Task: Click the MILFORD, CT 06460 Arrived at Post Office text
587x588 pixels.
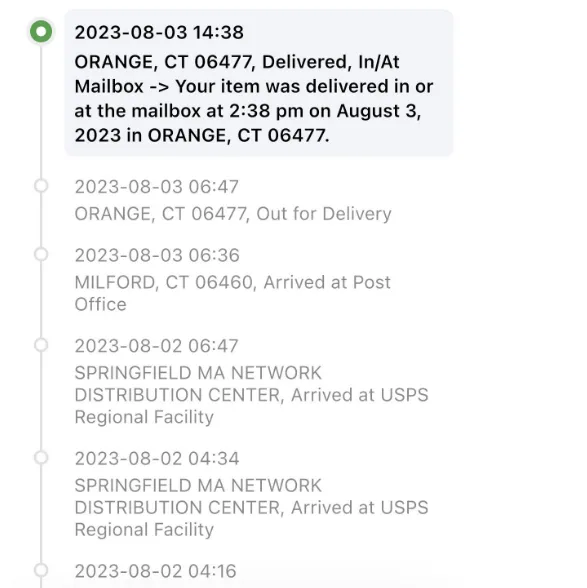Action: pyautogui.click(x=233, y=293)
